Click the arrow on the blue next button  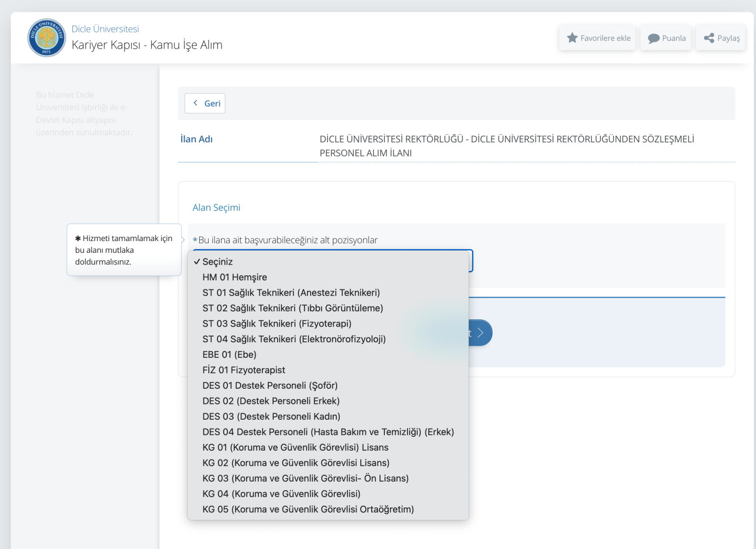[x=480, y=333]
